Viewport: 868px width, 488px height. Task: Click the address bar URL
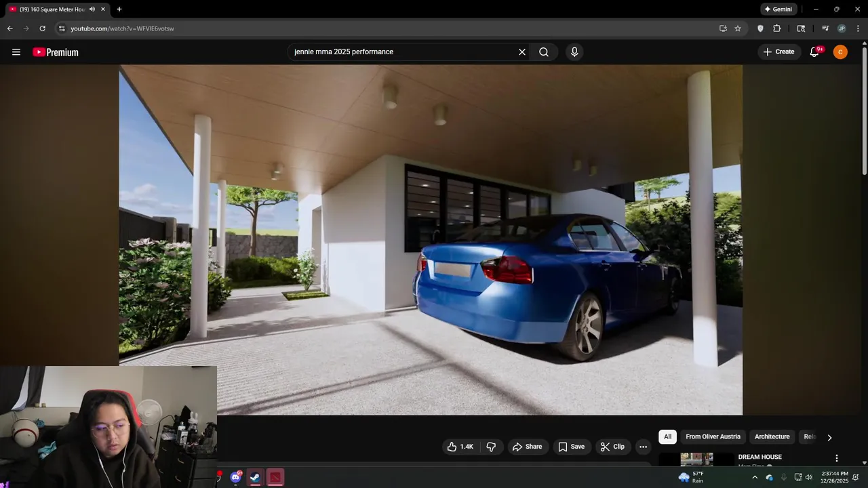[x=123, y=28]
